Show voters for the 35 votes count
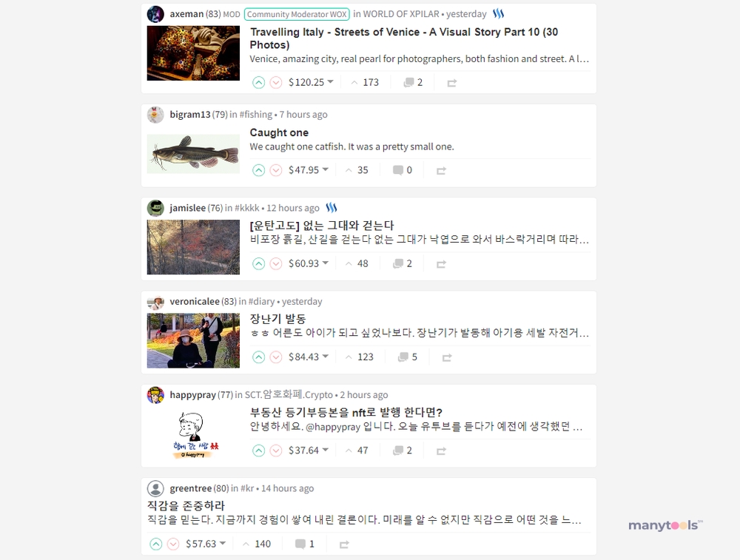The height and width of the screenshot is (560, 740). coord(357,170)
